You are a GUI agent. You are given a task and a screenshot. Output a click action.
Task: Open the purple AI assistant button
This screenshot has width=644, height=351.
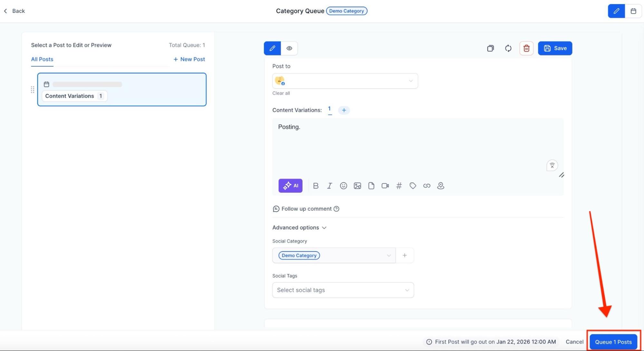pos(290,186)
